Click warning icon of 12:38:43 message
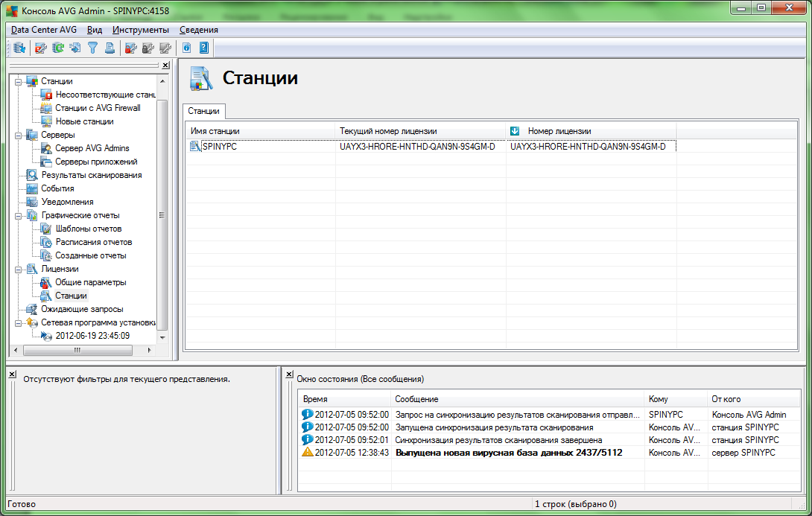 [307, 453]
